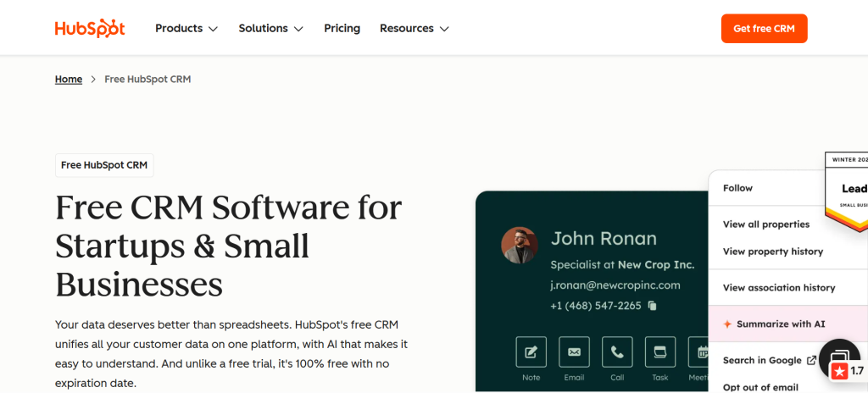Click the Email icon on the contact card
Image resolution: width=868 pixels, height=393 pixels.
[574, 351]
